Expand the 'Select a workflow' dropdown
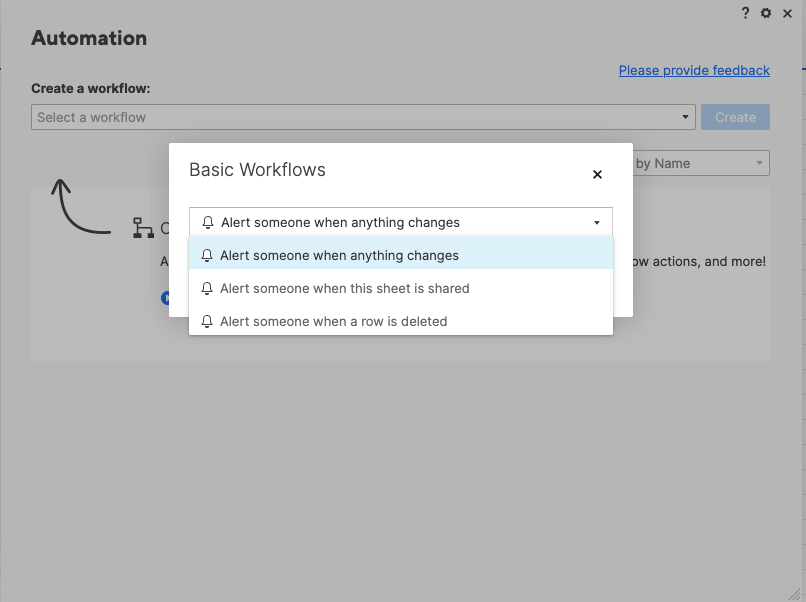This screenshot has width=806, height=602. pos(686,117)
